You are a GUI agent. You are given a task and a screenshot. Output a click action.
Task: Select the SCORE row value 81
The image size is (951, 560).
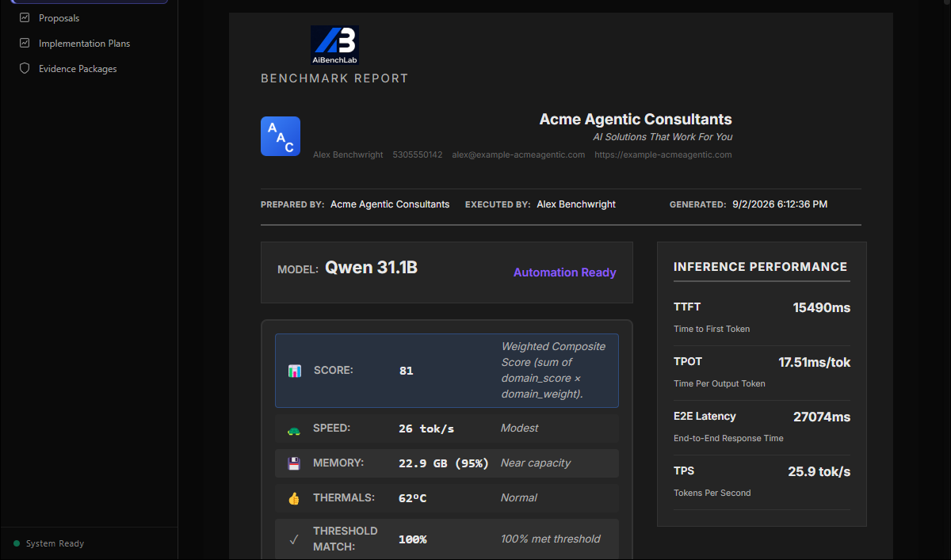pos(407,371)
